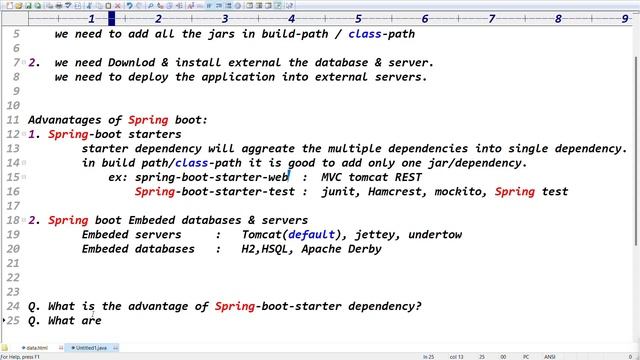The image size is (640, 360).
Task: Click the Copy toolbar icon
Action: click(x=99, y=6)
